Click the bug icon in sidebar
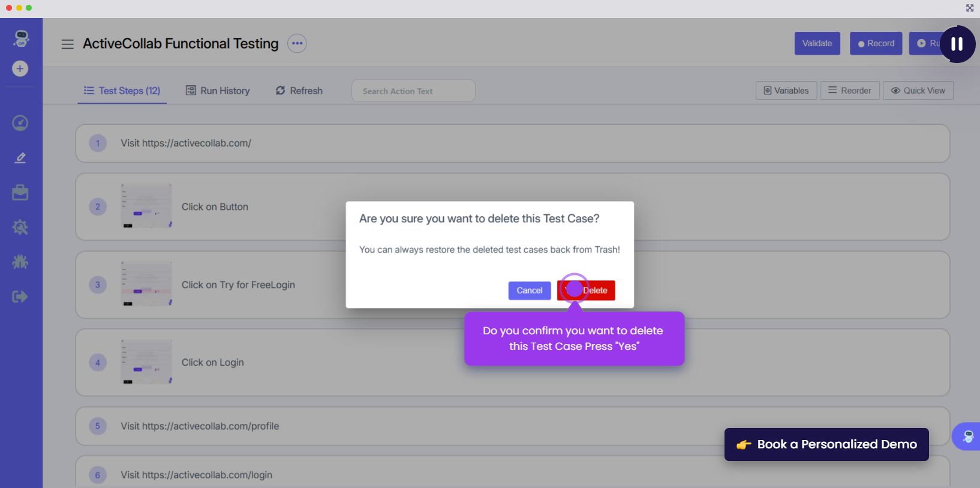 coord(20,262)
